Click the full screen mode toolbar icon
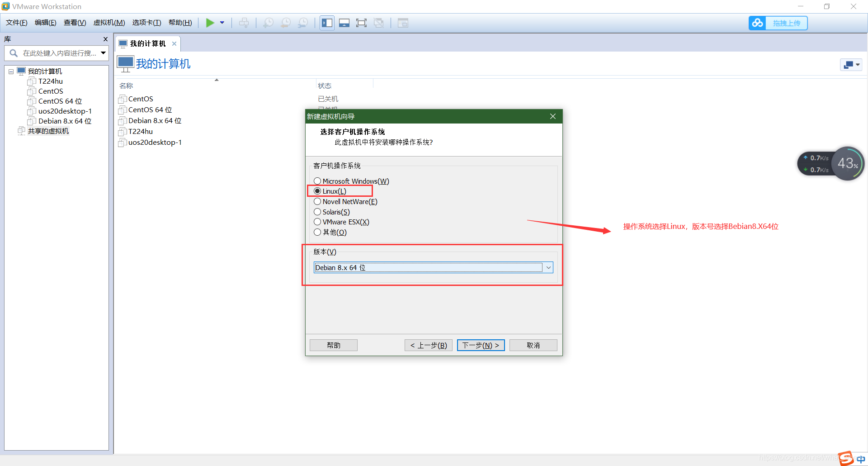 [361, 23]
